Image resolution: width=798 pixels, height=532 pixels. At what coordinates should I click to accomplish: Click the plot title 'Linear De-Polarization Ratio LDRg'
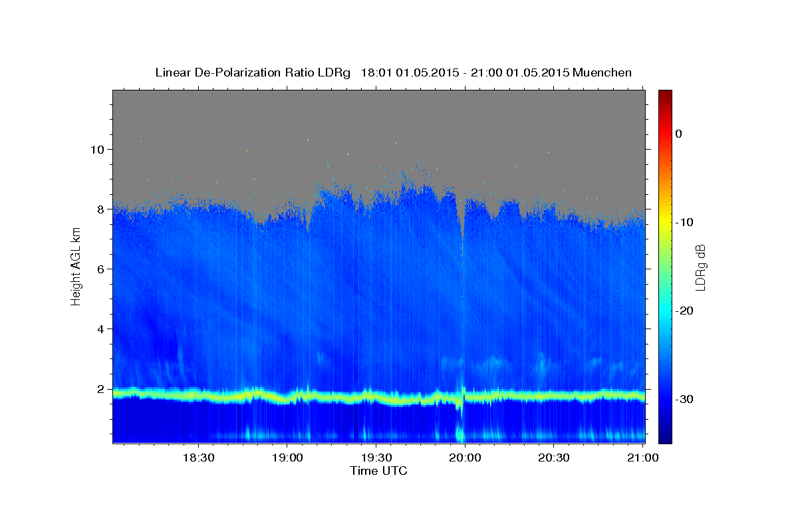pos(252,72)
